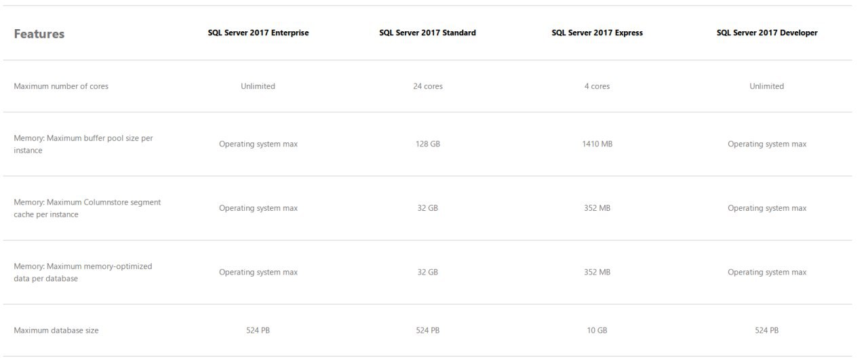Click Developer's 524 PB database size cell
The image size is (868, 358).
(x=767, y=330)
